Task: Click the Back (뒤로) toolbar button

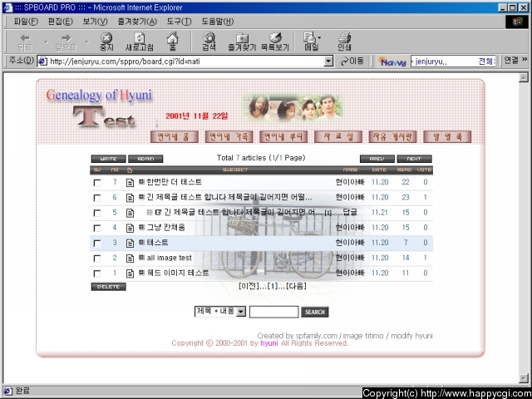Action: tap(25, 42)
